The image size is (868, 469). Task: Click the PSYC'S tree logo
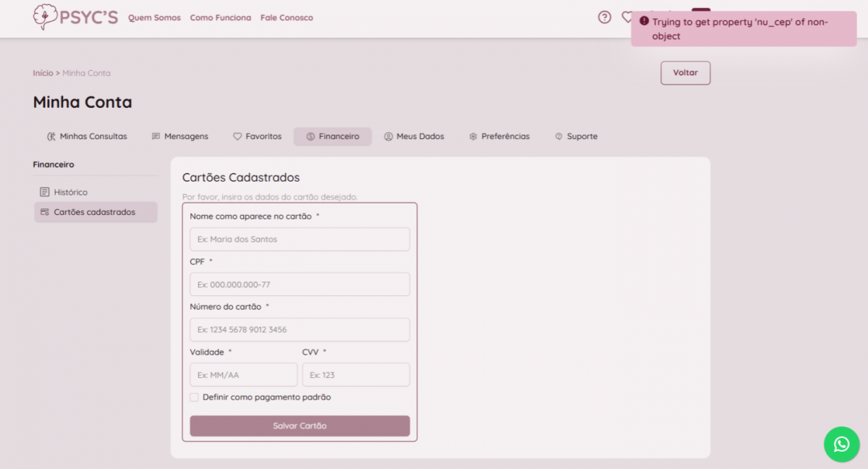[x=45, y=17]
